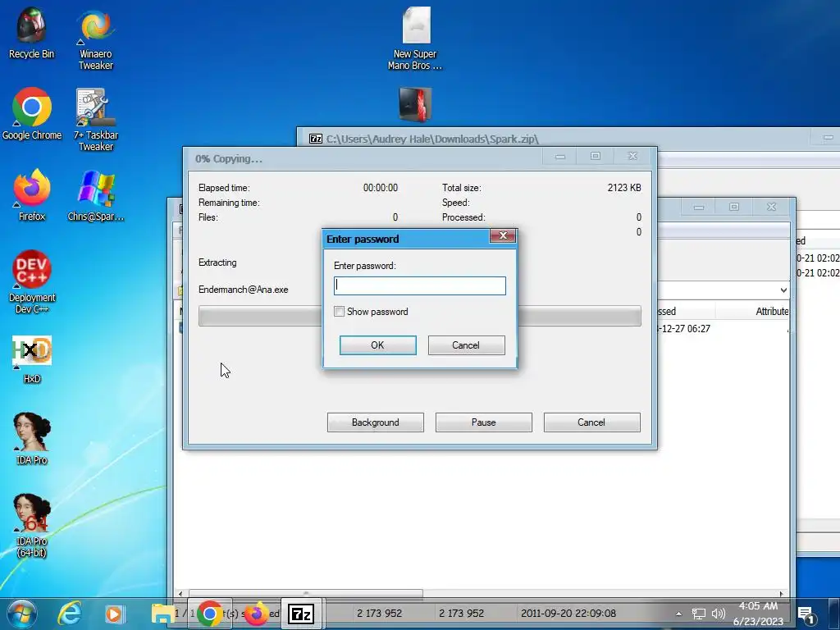Launch Internet Explorer from the taskbar

[70, 614]
